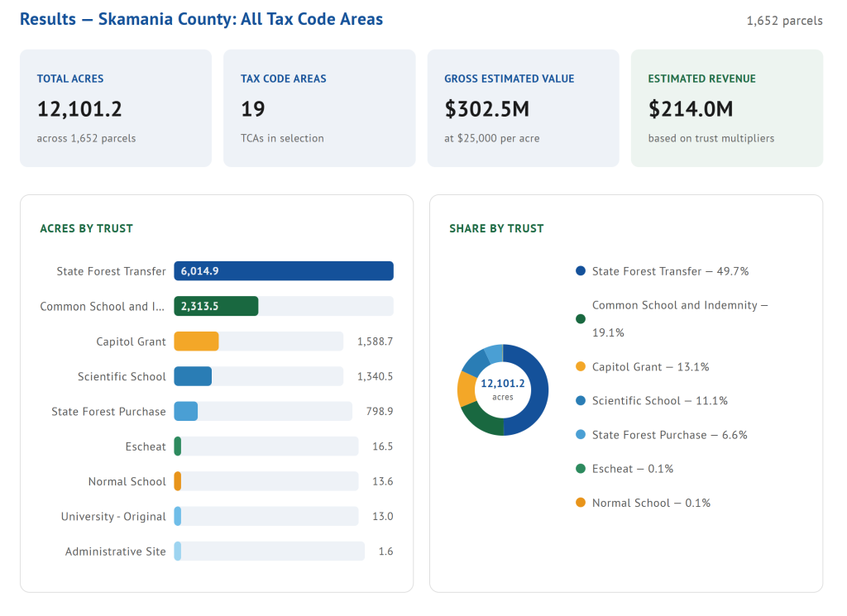Open the Tax Code Areas summary card
This screenshot has width=847, height=616.
click(x=319, y=108)
